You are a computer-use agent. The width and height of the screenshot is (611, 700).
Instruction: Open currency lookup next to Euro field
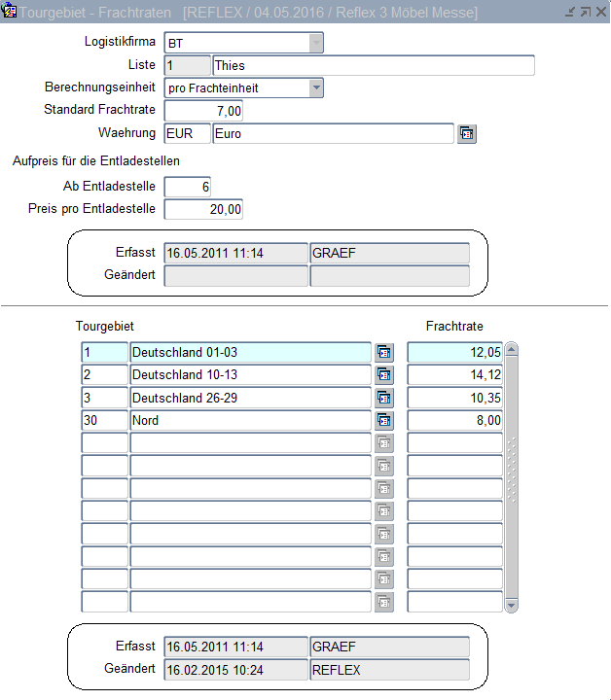(467, 134)
